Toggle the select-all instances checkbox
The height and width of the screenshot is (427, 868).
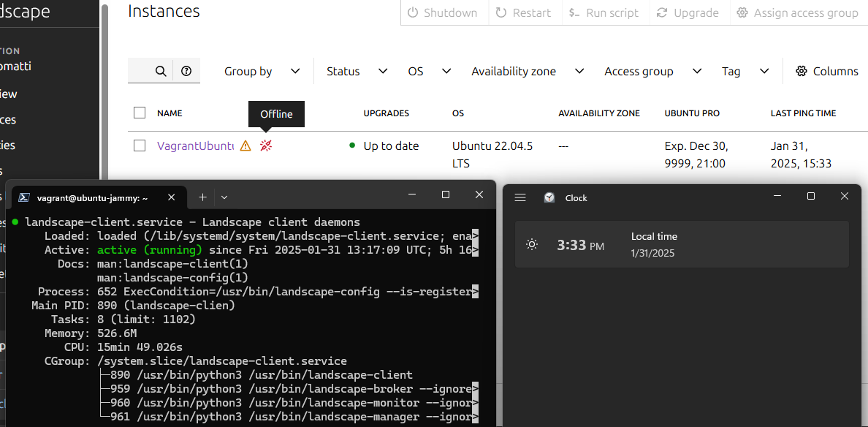pyautogui.click(x=140, y=113)
